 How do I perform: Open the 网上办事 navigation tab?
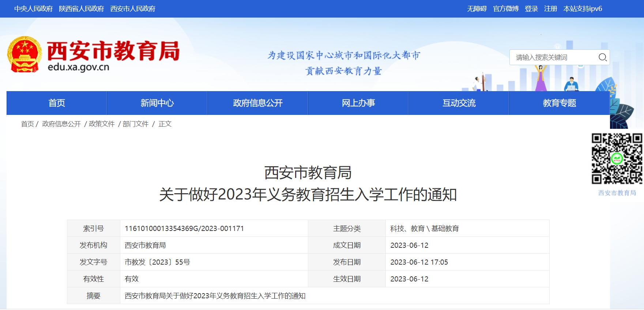pos(358,103)
